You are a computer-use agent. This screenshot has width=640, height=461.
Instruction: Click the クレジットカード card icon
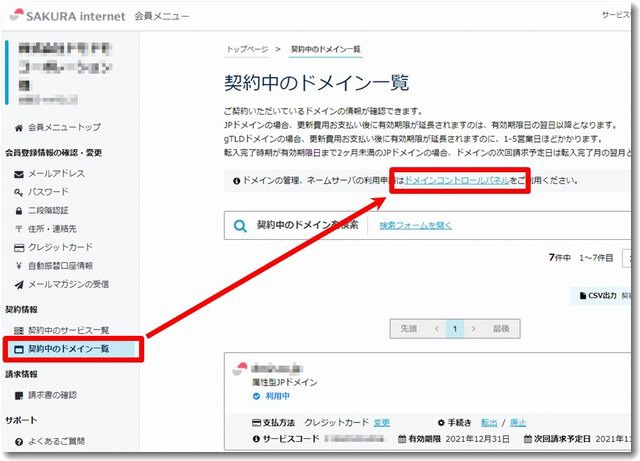pos(19,247)
